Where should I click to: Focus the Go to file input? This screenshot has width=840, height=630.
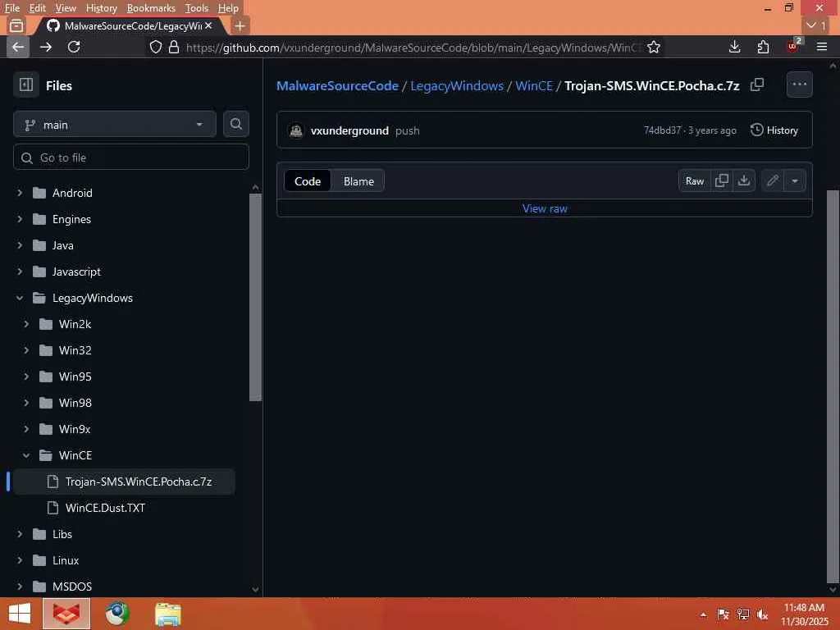pyautogui.click(x=131, y=157)
